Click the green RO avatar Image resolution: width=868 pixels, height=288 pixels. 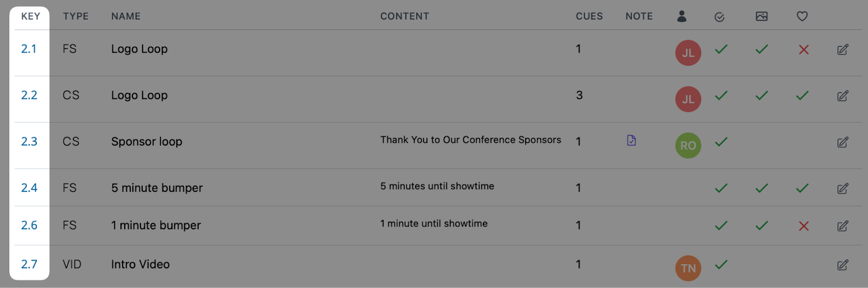pyautogui.click(x=688, y=146)
